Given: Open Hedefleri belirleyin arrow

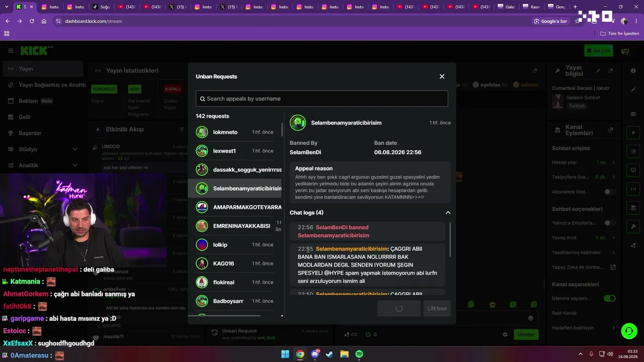Looking at the screenshot, I should tap(614, 328).
